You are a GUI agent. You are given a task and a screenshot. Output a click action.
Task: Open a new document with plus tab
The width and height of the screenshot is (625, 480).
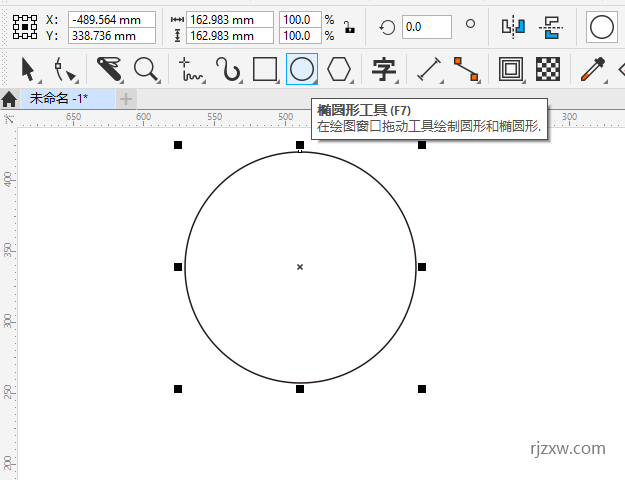pos(126,98)
